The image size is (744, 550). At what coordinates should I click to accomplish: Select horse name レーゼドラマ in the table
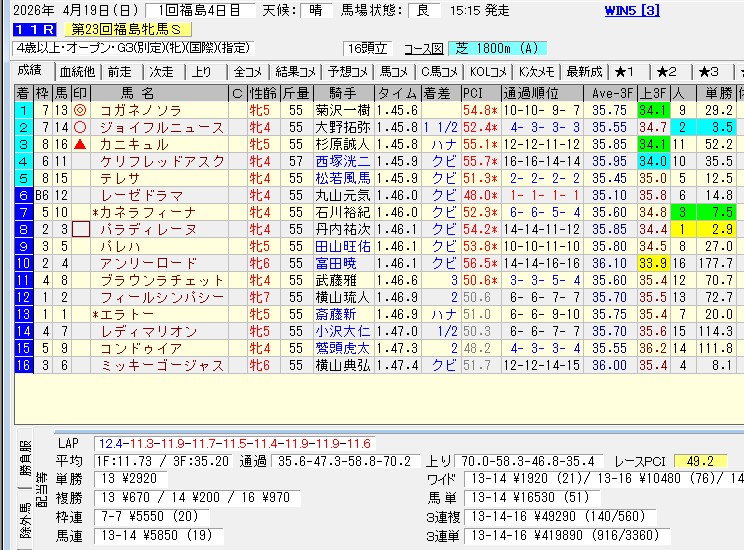pos(143,195)
